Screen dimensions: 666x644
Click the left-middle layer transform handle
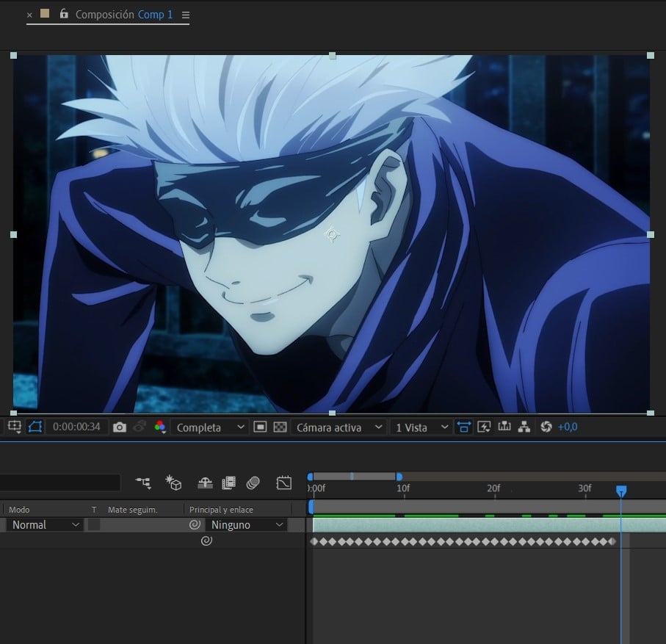[x=14, y=234]
